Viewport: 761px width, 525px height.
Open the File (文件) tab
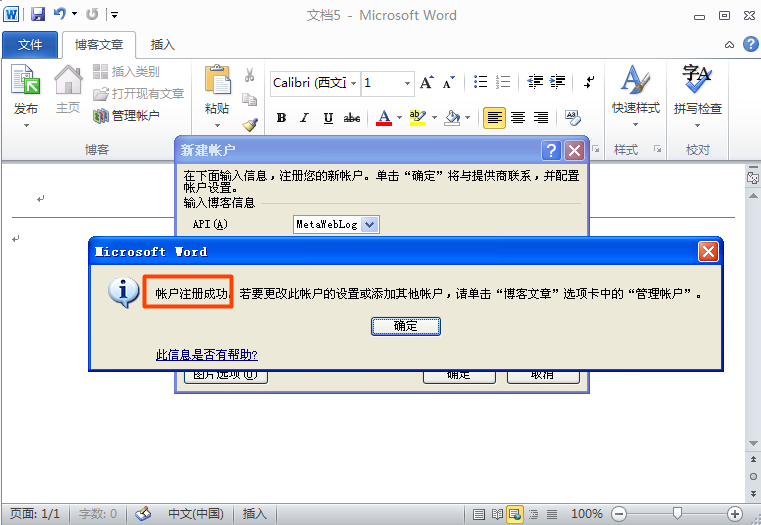(30, 45)
